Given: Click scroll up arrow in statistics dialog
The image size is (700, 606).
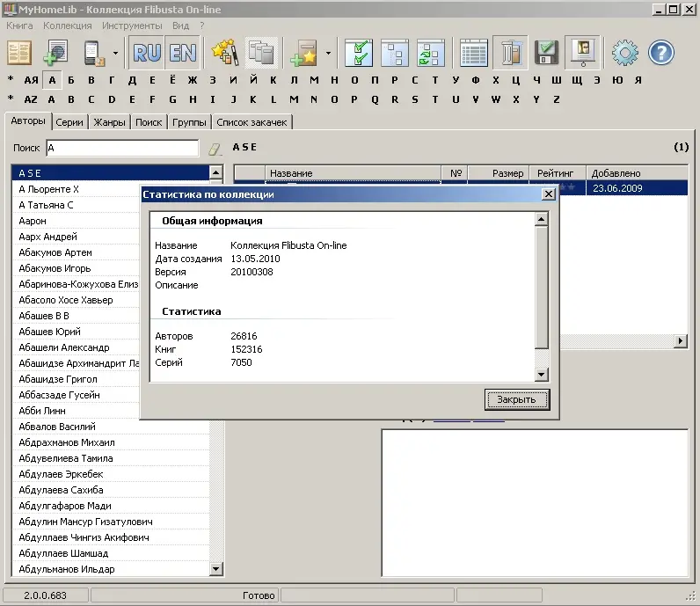Looking at the screenshot, I should pos(541,219).
